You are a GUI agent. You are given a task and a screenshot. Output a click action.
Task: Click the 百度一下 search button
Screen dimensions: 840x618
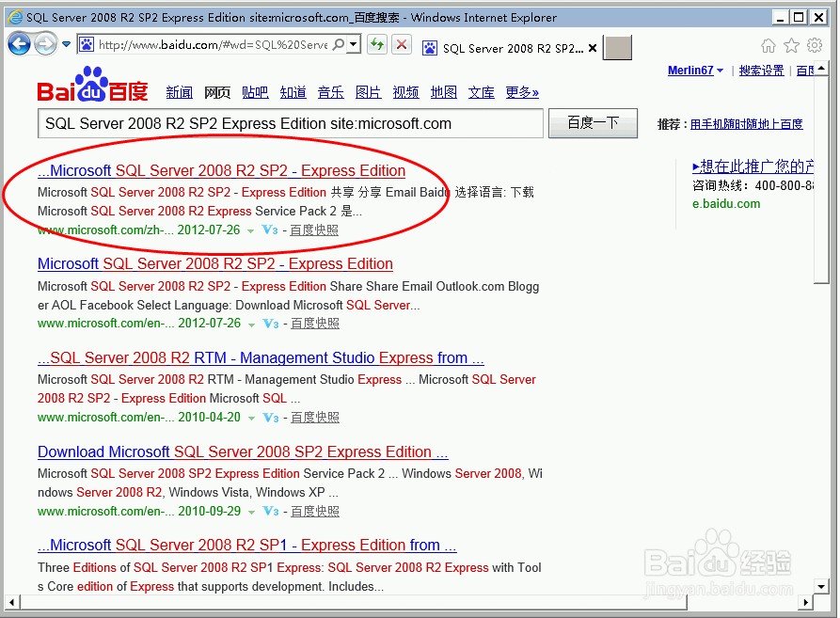coord(593,123)
